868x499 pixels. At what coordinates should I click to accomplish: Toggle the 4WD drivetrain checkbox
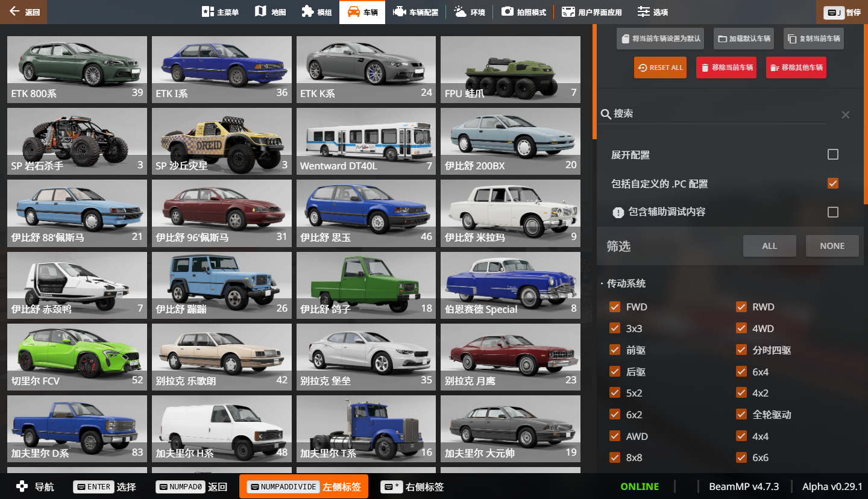(741, 328)
